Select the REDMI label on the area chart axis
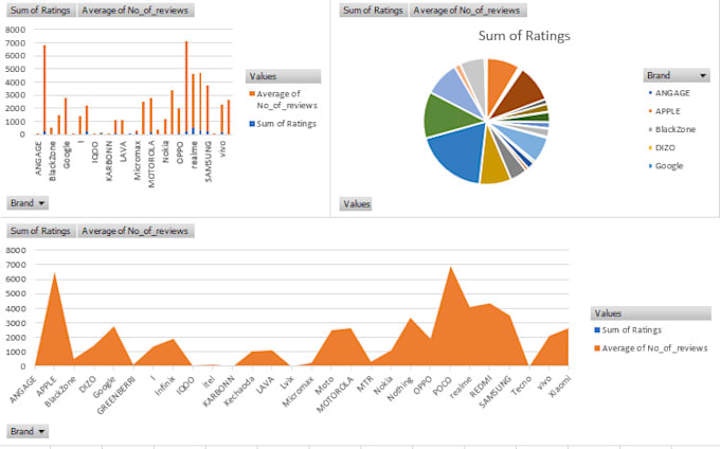 tap(481, 386)
